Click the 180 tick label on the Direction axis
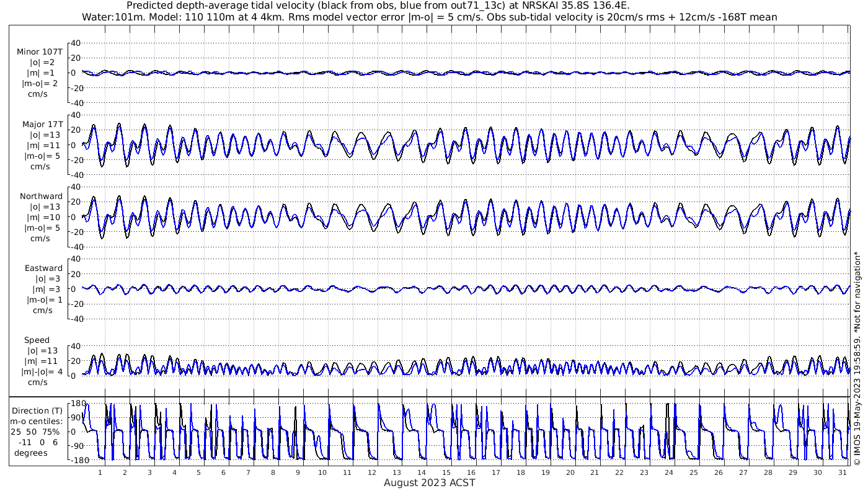868x496 pixels. point(77,404)
